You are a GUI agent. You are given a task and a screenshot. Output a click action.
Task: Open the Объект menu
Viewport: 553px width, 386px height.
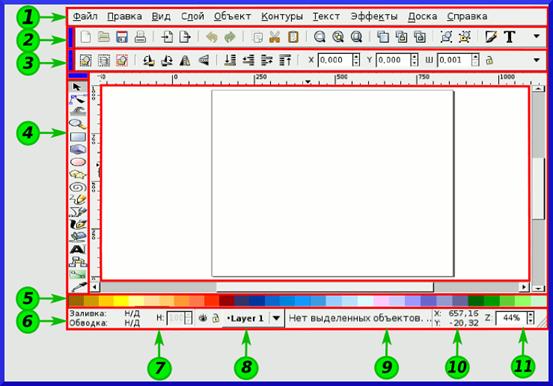point(232,16)
